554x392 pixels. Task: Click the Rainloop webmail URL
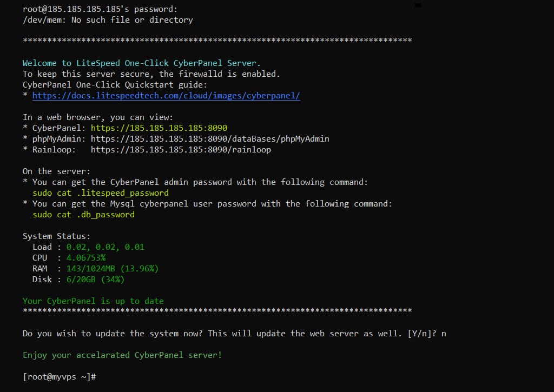point(181,150)
